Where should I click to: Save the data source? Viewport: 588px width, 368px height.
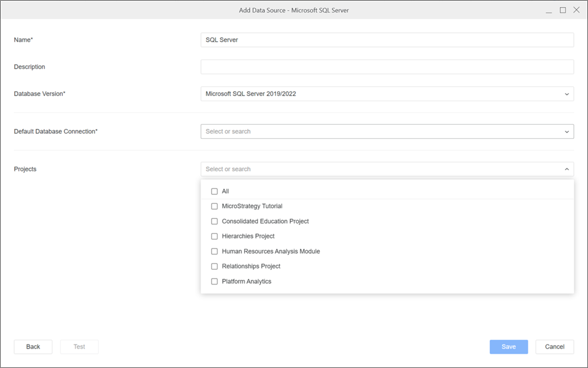coord(509,347)
